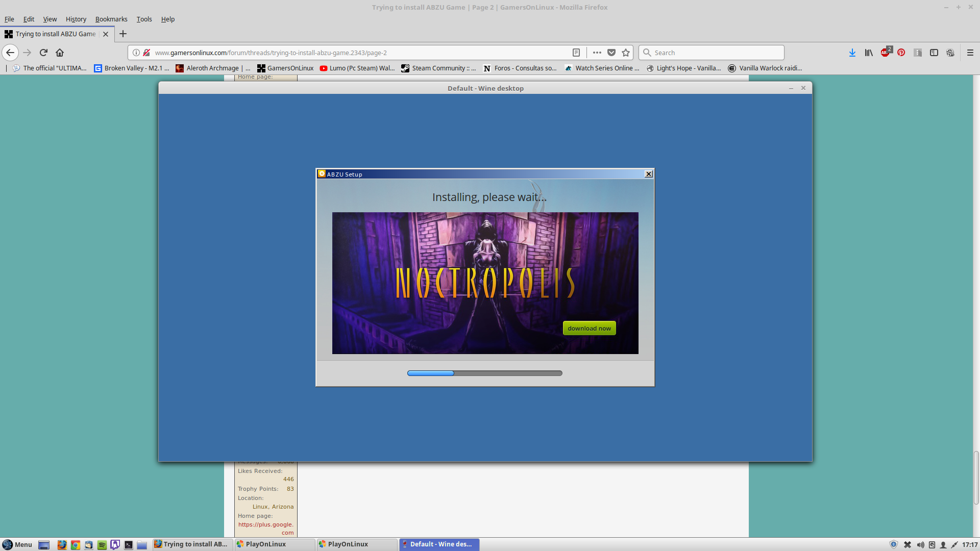Open a new tab with the plus button
Screen dimensions: 980x551
(123, 34)
